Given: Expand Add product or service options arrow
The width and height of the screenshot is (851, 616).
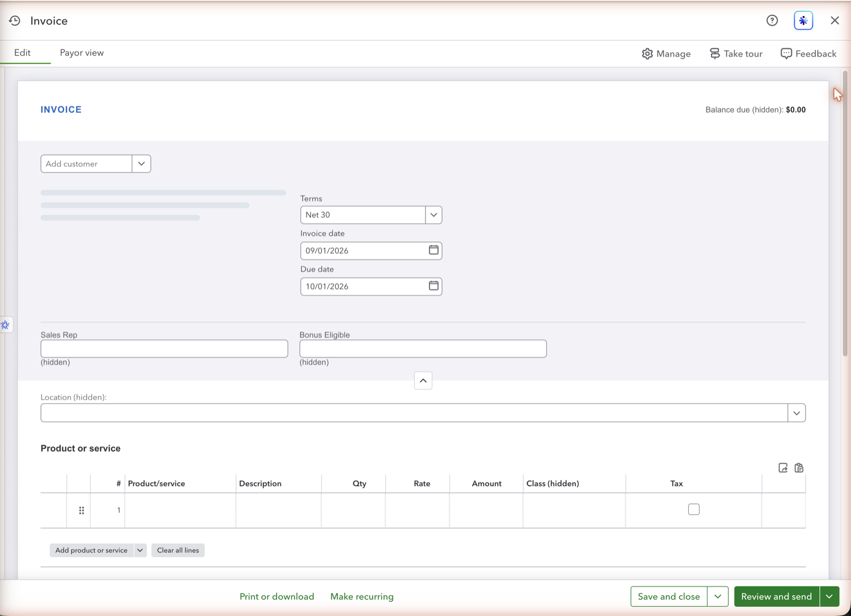Looking at the screenshot, I should click(140, 550).
